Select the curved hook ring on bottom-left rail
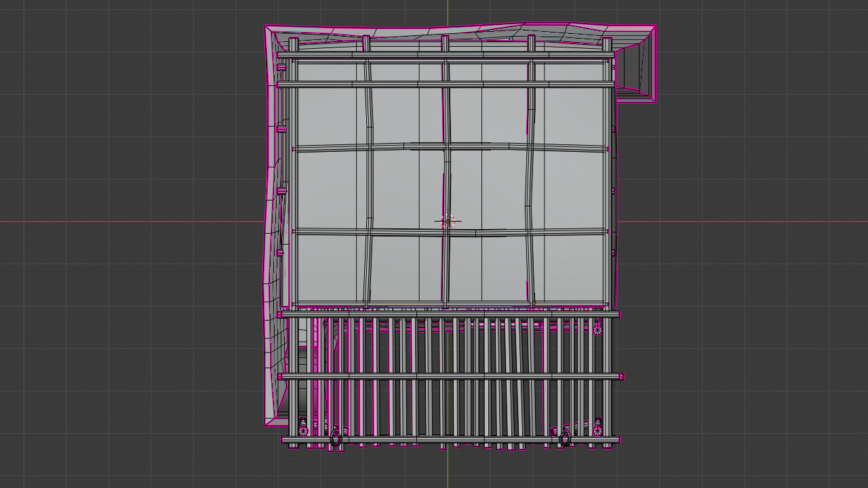Viewport: 868px width, 488px height. click(335, 439)
